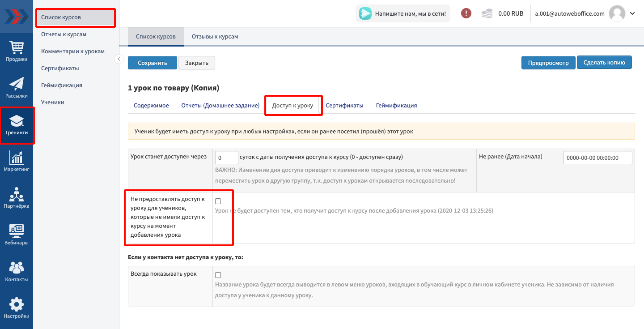Click the red alert notification icon
This screenshot has height=329, width=644.
tap(466, 13)
